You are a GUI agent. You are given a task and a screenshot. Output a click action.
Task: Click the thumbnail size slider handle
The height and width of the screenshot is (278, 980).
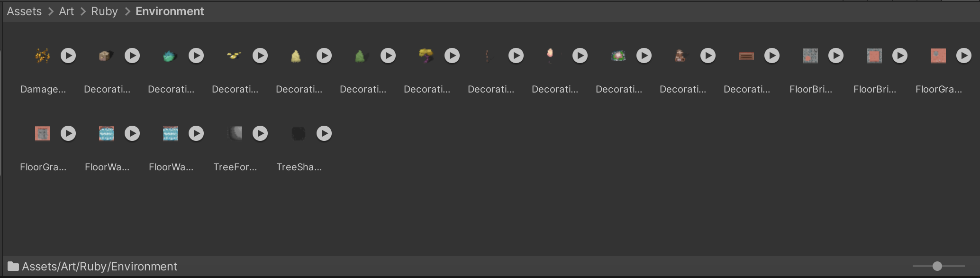(x=937, y=266)
